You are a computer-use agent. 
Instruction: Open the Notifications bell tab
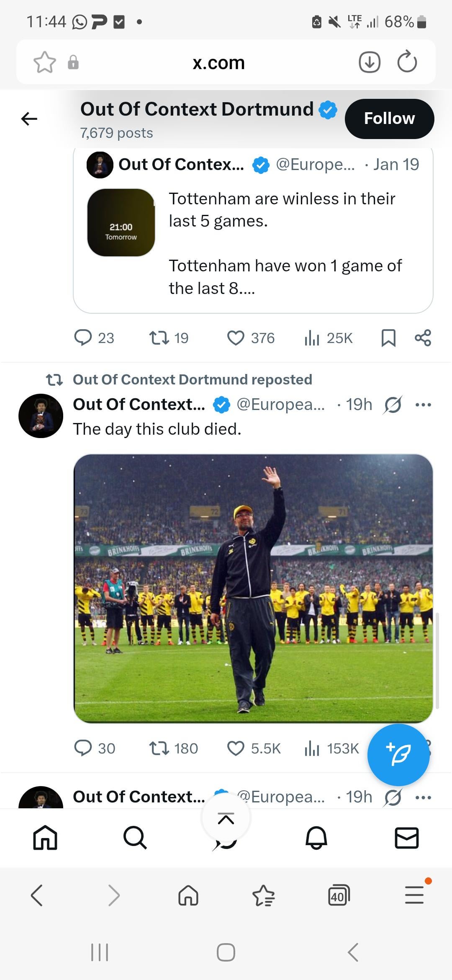pos(316,838)
